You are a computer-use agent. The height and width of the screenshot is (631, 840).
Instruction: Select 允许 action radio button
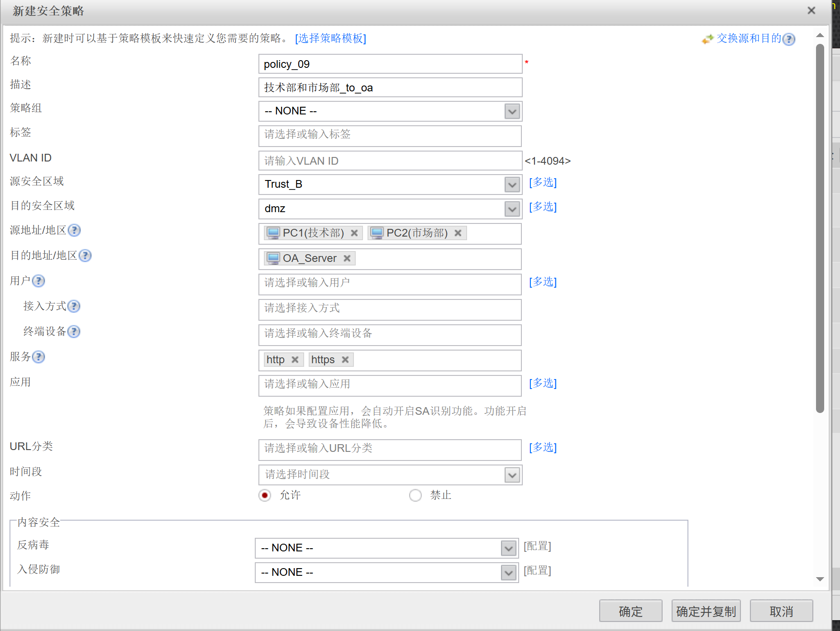(x=265, y=495)
